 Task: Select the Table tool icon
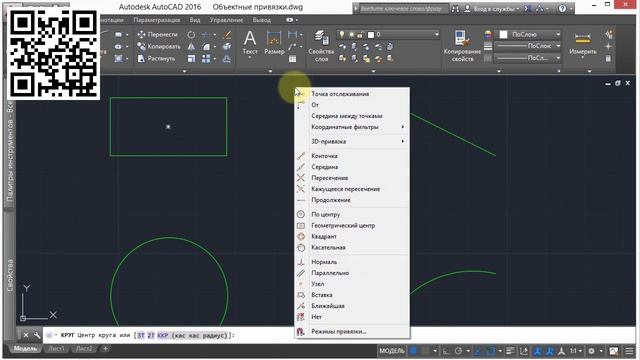(x=292, y=59)
